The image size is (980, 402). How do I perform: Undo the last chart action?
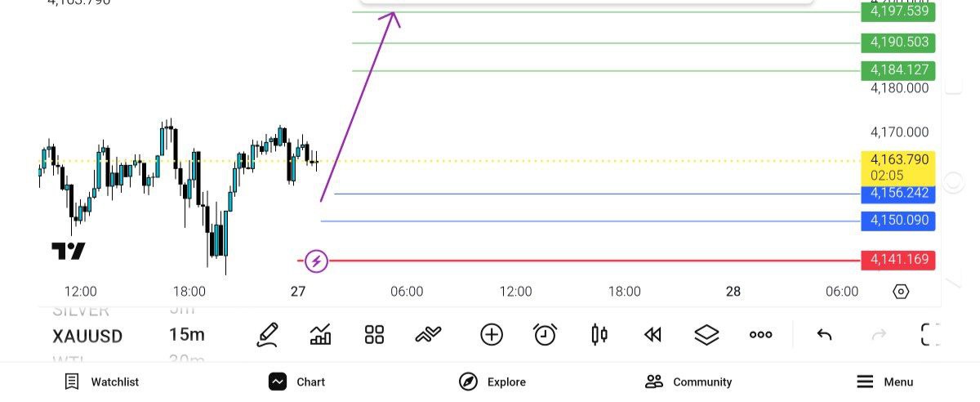tap(824, 334)
